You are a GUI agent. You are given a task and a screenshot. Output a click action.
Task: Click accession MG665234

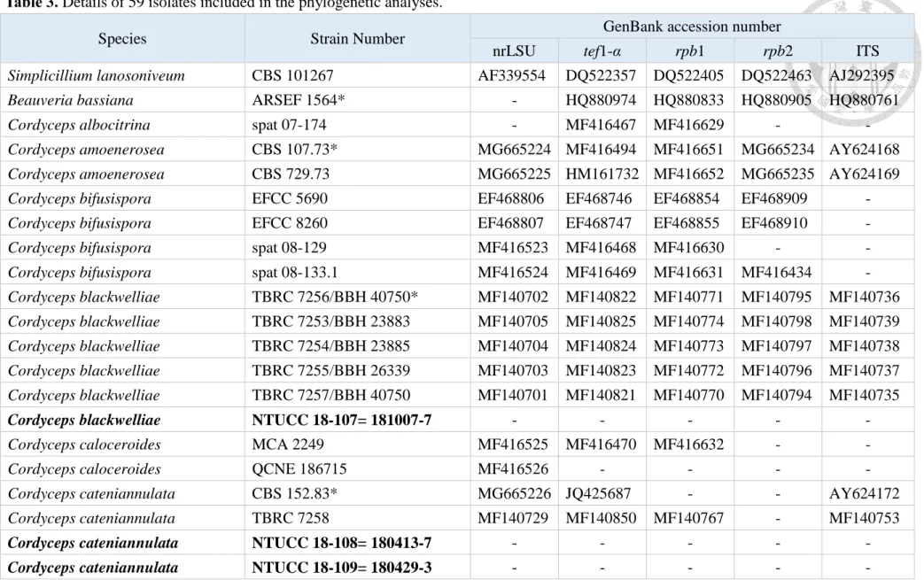(x=777, y=150)
